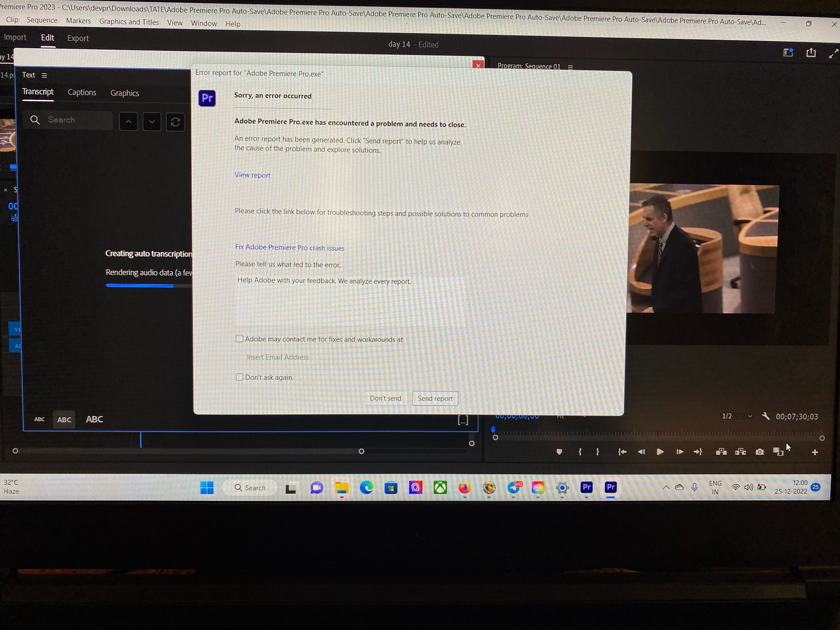Open the Program Sequence 01 panel menu

click(570, 67)
